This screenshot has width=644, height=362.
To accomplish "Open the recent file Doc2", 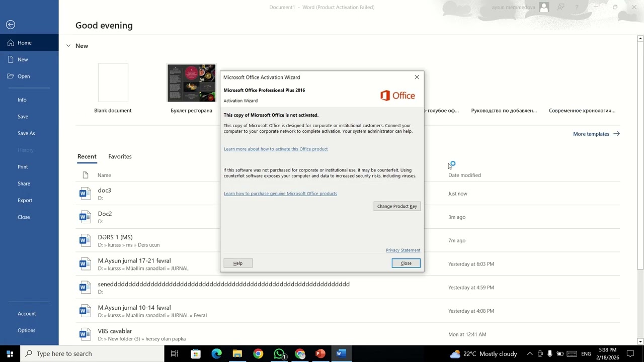I will 105,214.
